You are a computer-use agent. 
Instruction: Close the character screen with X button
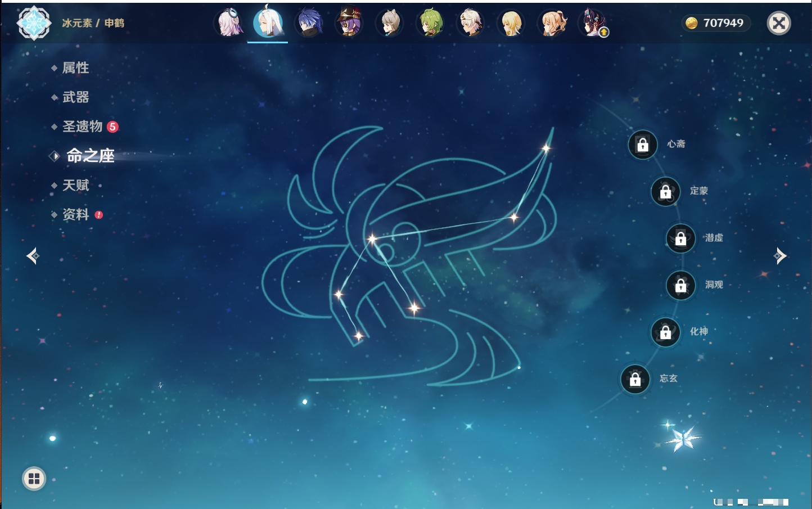coord(779,23)
